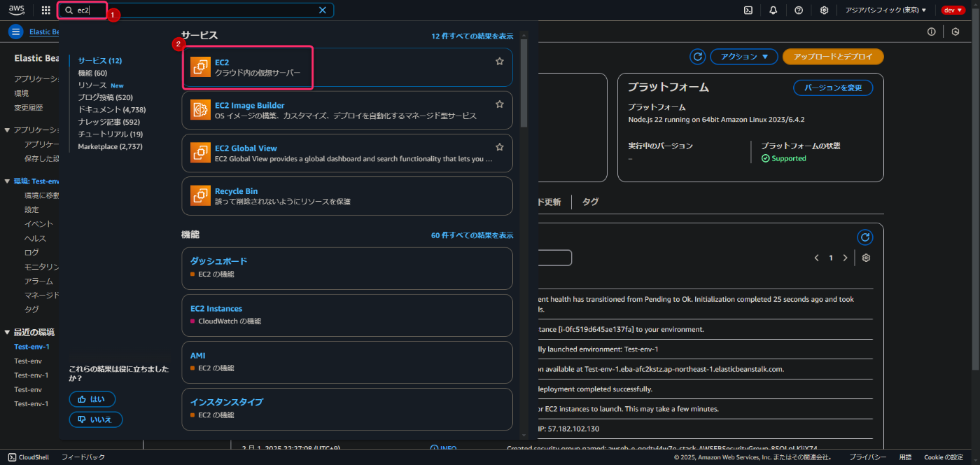Viewport: 980px width, 465px height.
Task: Open the アクション dropdown
Action: click(x=745, y=57)
